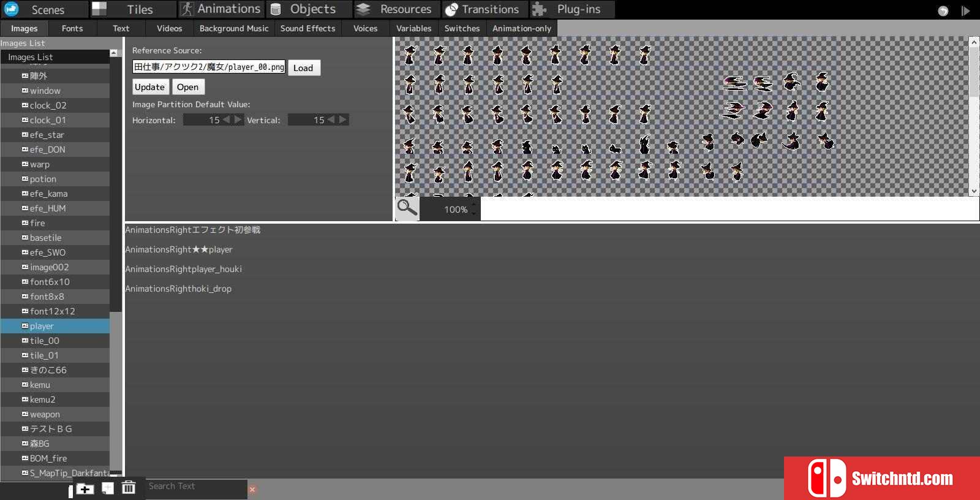
Task: Select the Animation-only tab
Action: tap(522, 28)
